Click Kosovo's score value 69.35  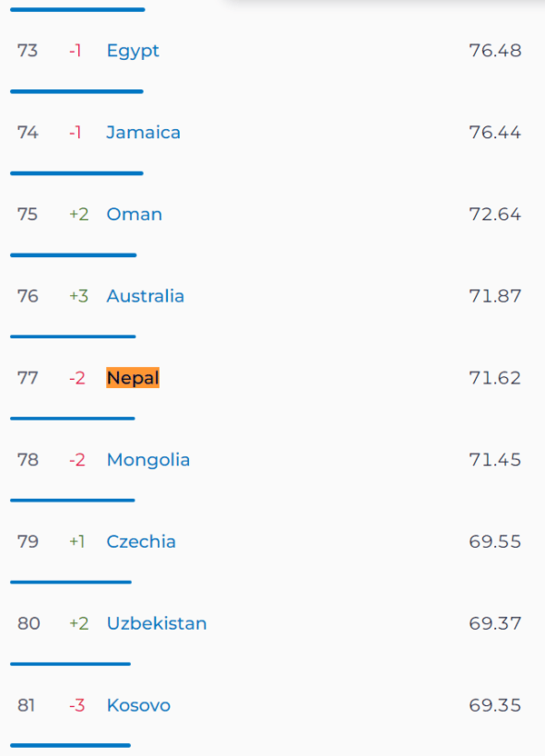click(495, 705)
